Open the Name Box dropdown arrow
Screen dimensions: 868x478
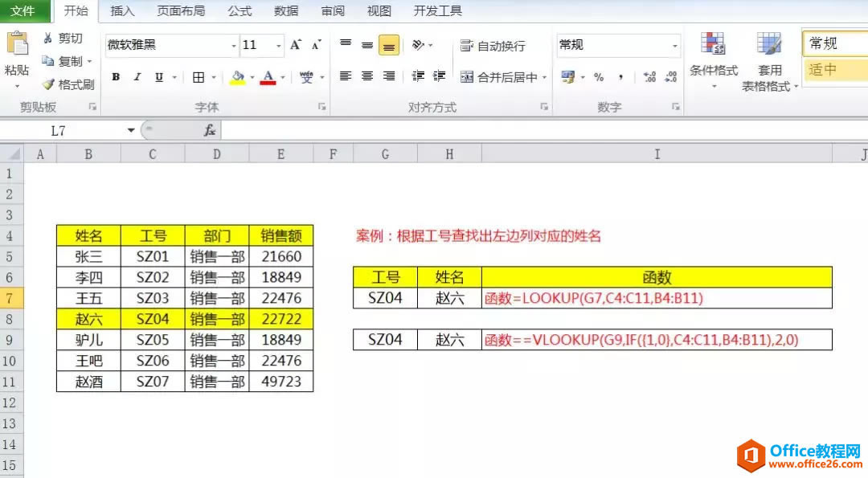pos(131,131)
